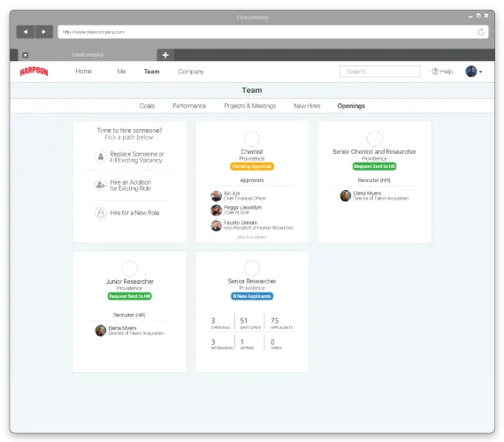
Task: Click the 6 New Applicants badge
Action: tap(252, 296)
